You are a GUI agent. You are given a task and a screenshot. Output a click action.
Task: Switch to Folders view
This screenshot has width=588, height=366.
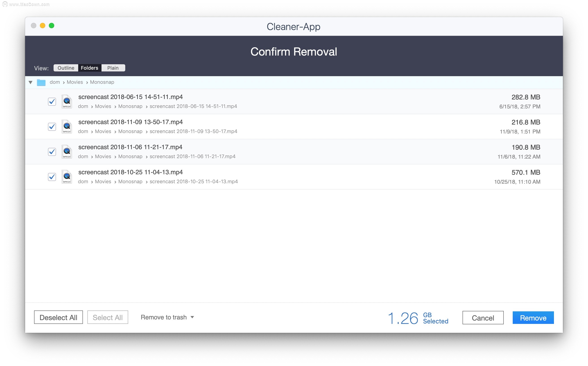coord(90,68)
